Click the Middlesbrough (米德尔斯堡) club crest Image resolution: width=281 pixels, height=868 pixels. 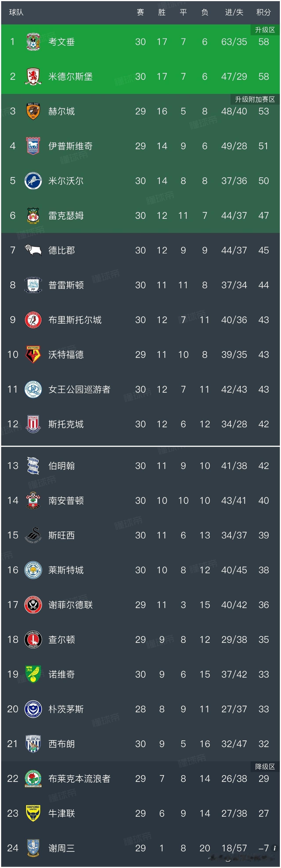[33, 77]
